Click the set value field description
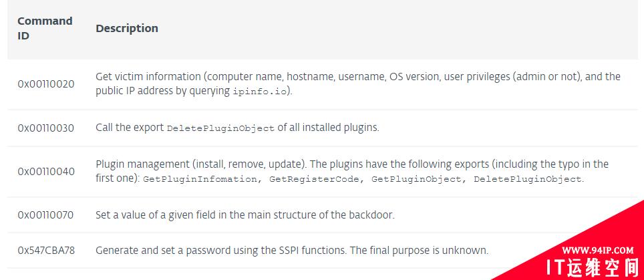 pyautogui.click(x=245, y=215)
